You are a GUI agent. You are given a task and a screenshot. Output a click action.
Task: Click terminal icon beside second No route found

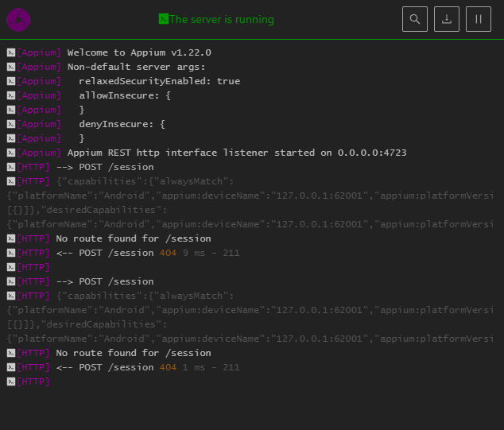(x=11, y=353)
